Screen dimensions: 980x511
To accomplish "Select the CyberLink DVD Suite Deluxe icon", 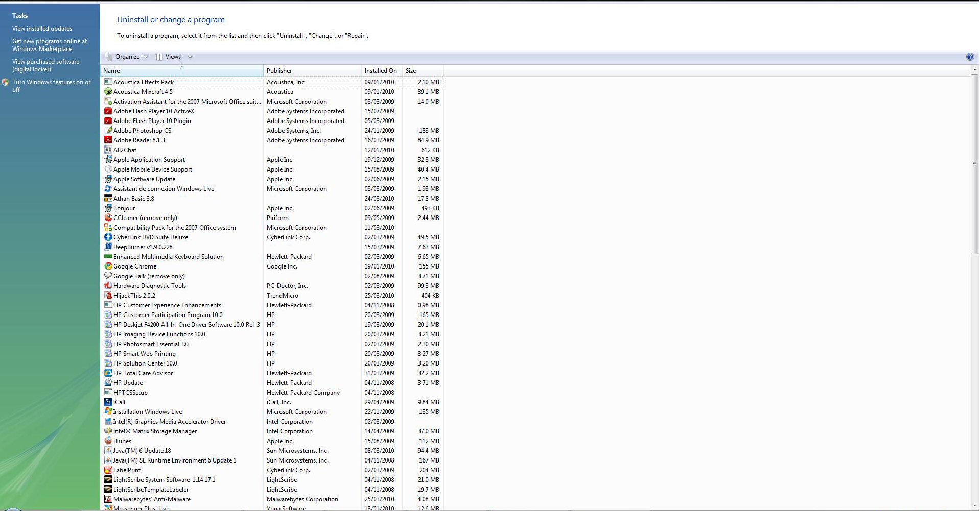I will point(108,237).
